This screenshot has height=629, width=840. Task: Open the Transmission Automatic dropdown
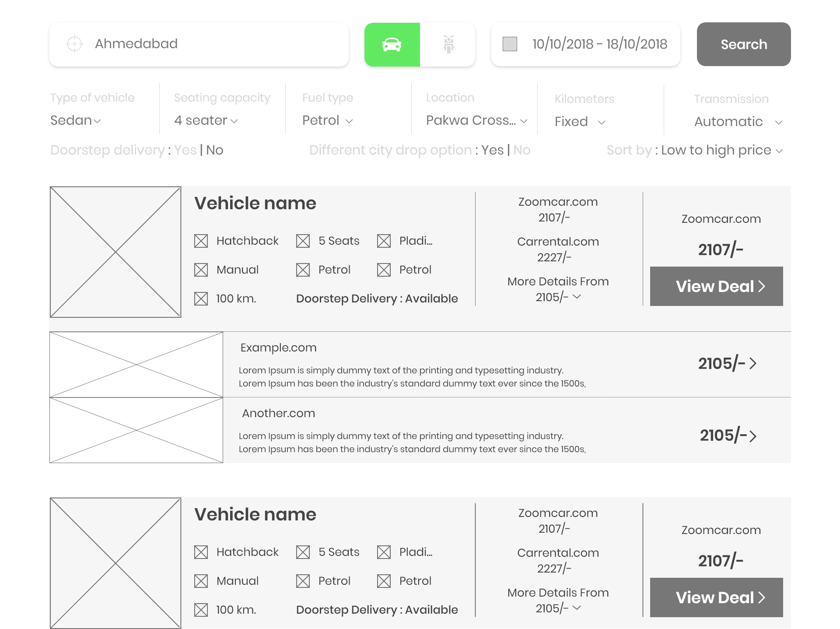point(738,121)
